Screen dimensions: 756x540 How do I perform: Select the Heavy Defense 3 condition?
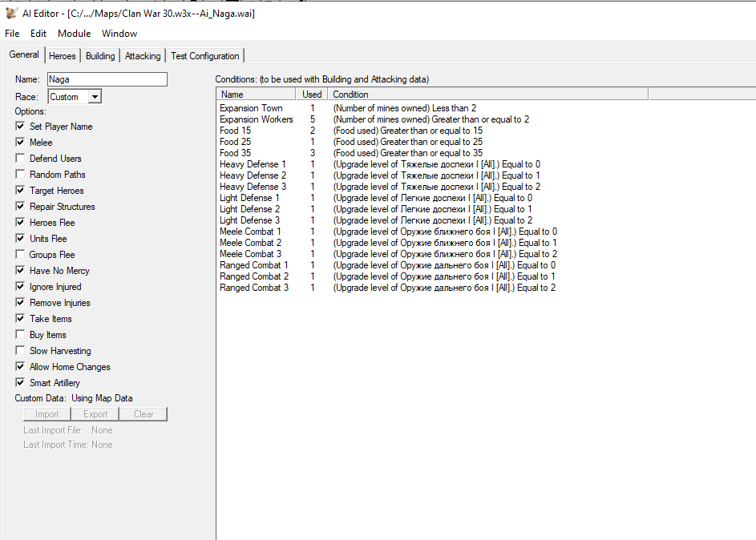(x=253, y=187)
